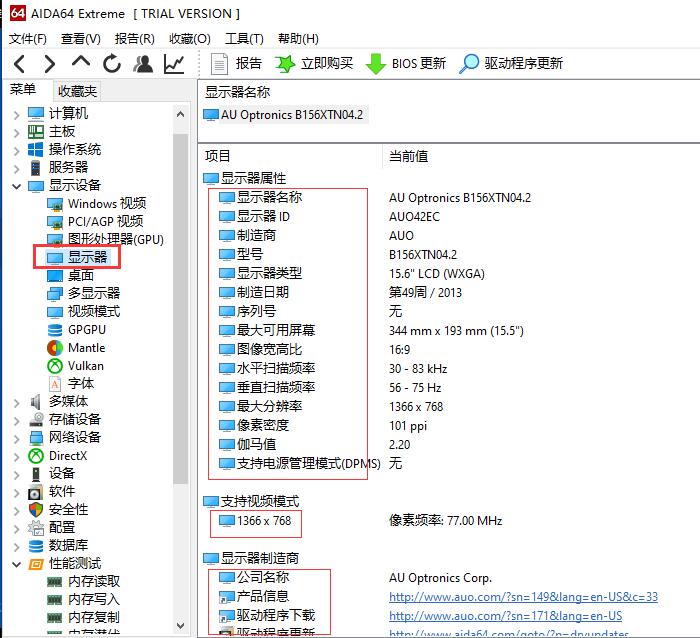700x638 pixels.
Task: Navigate up one level with the up arrow icon
Action: [x=81, y=63]
